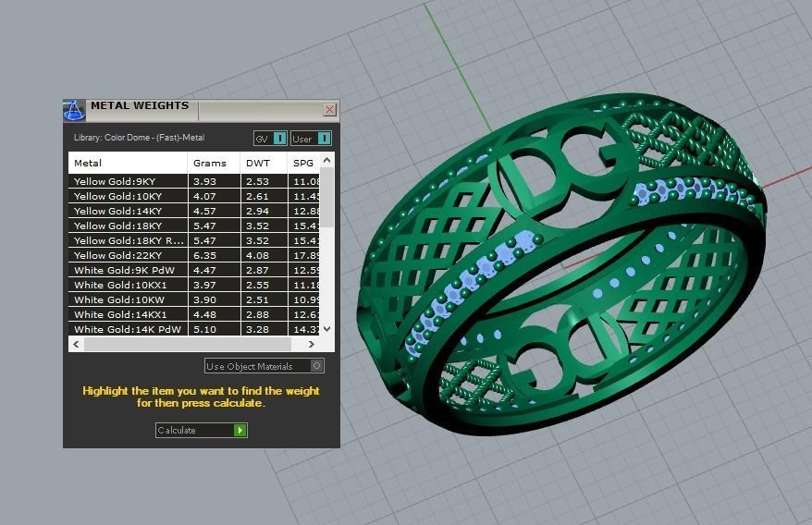This screenshot has height=525, width=812.
Task: Select the White Gold:14KX1 row
Action: pyautogui.click(x=194, y=314)
